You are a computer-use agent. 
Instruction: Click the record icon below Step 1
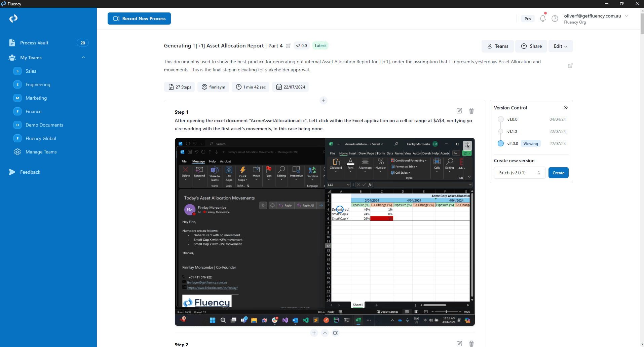336,333
